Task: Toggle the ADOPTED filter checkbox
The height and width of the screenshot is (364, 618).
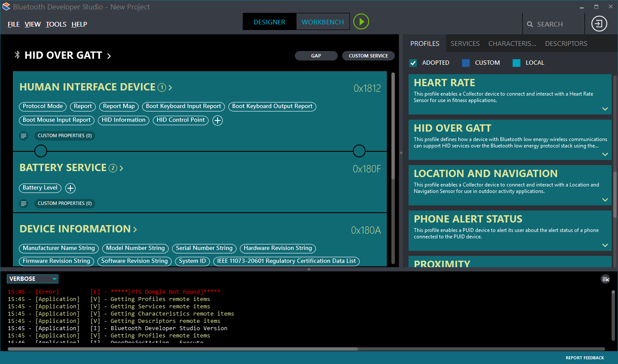Action: tap(413, 63)
